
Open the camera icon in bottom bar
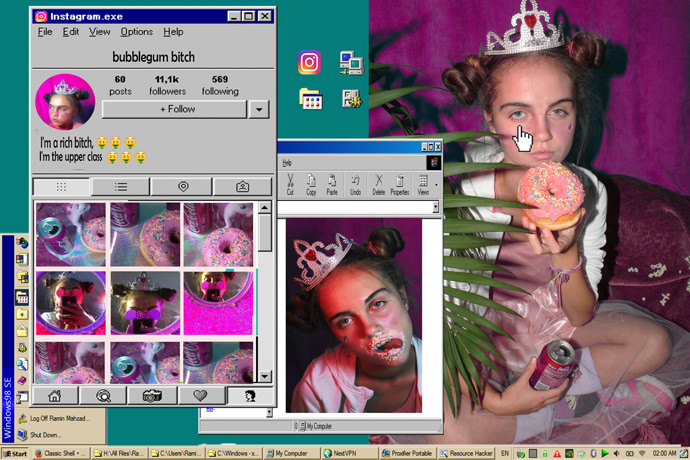pos(152,395)
